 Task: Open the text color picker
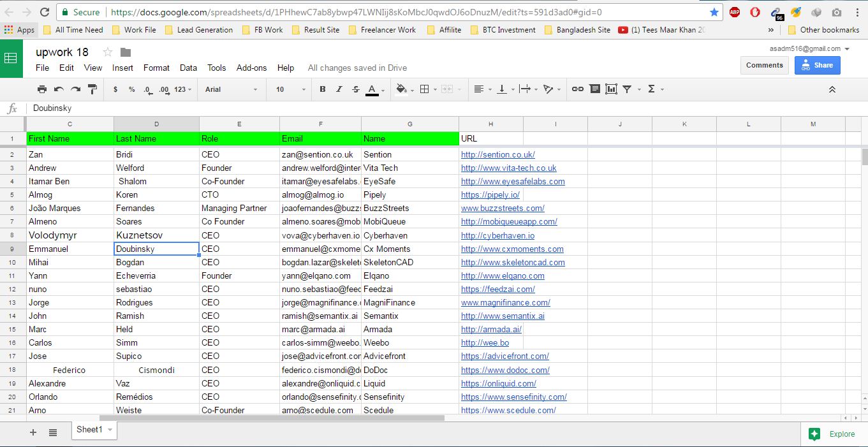coord(375,89)
